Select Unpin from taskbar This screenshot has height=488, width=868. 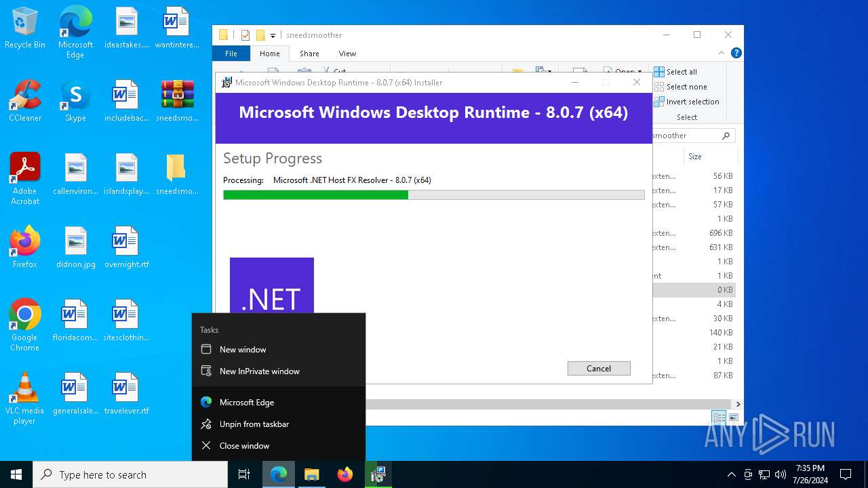click(279, 424)
